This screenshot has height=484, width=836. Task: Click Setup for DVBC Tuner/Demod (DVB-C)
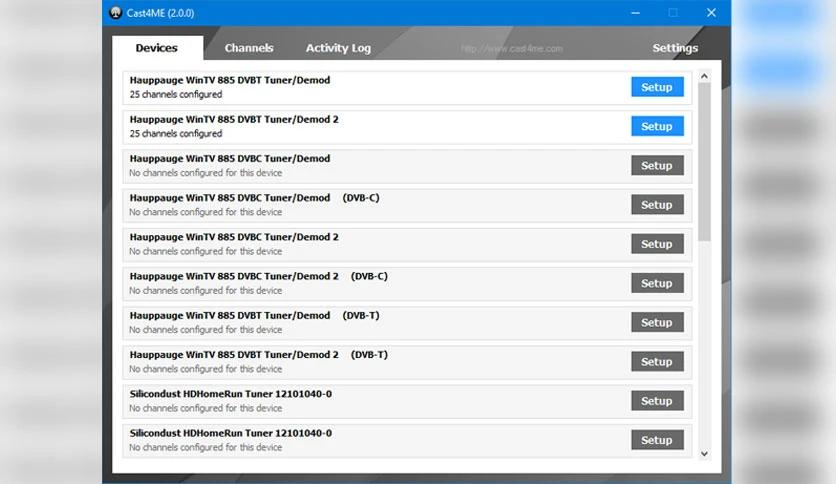tap(657, 205)
